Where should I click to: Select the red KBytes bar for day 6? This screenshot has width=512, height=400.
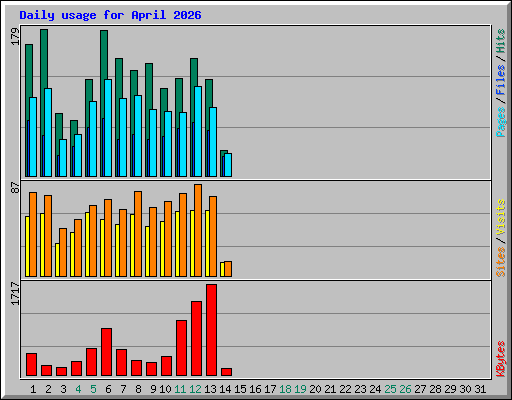click(x=106, y=352)
